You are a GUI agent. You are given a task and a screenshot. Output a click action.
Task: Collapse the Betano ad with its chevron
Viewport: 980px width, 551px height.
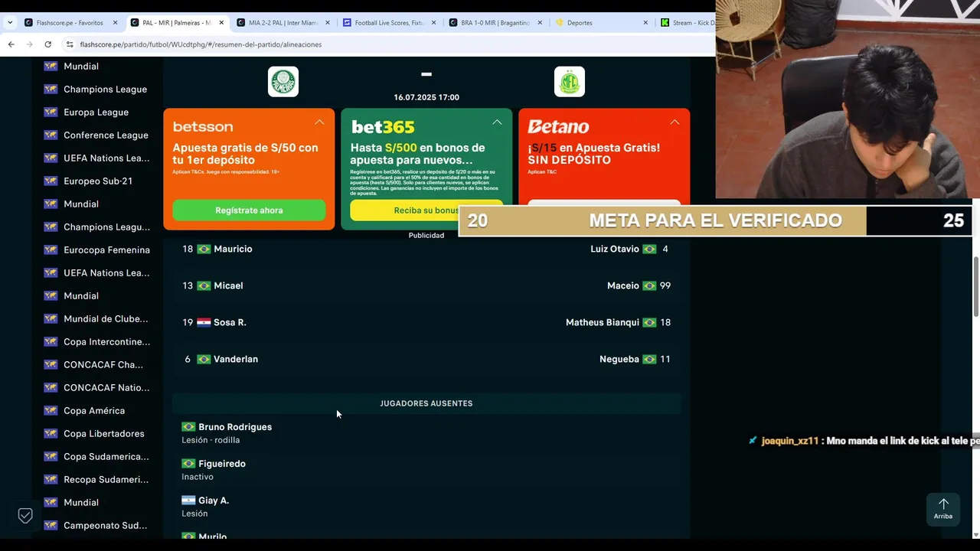pyautogui.click(x=675, y=122)
